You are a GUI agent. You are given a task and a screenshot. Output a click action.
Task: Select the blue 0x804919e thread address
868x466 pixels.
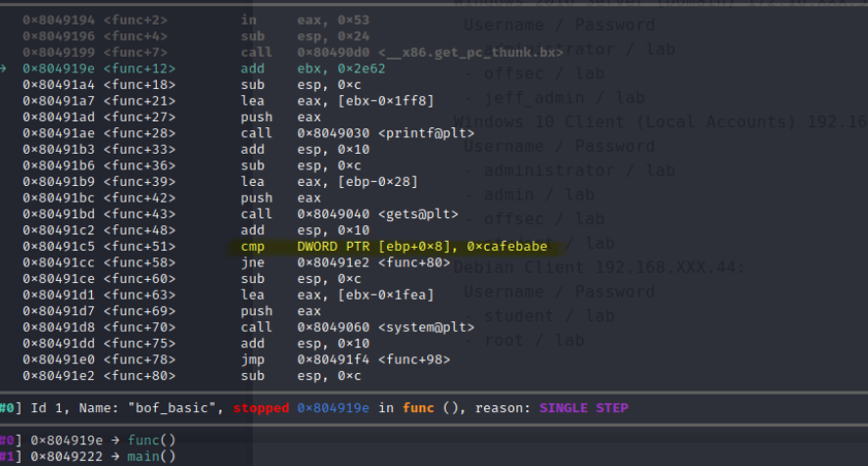click(333, 408)
